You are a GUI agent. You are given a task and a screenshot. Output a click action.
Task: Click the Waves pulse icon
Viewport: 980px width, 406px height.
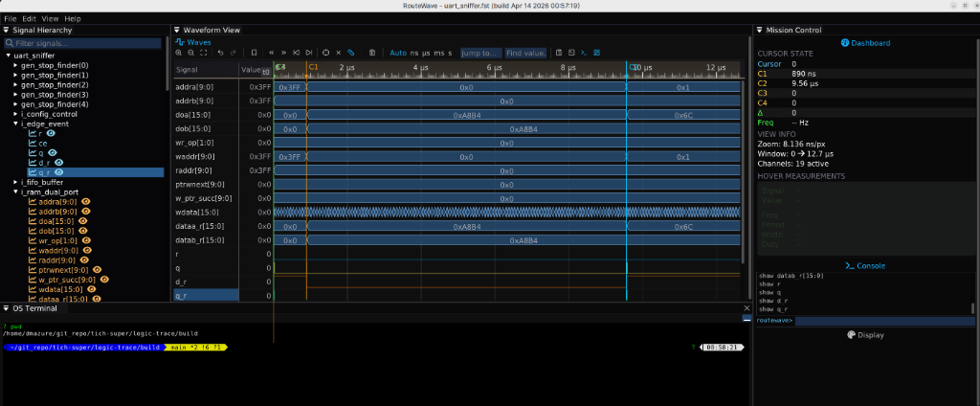tap(179, 42)
